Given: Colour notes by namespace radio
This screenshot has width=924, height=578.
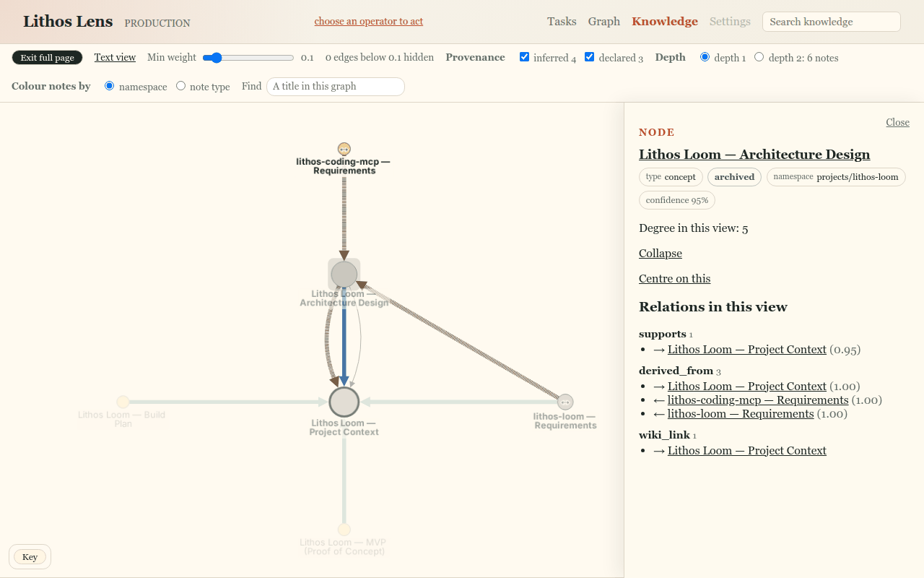Looking at the screenshot, I should 110,85.
